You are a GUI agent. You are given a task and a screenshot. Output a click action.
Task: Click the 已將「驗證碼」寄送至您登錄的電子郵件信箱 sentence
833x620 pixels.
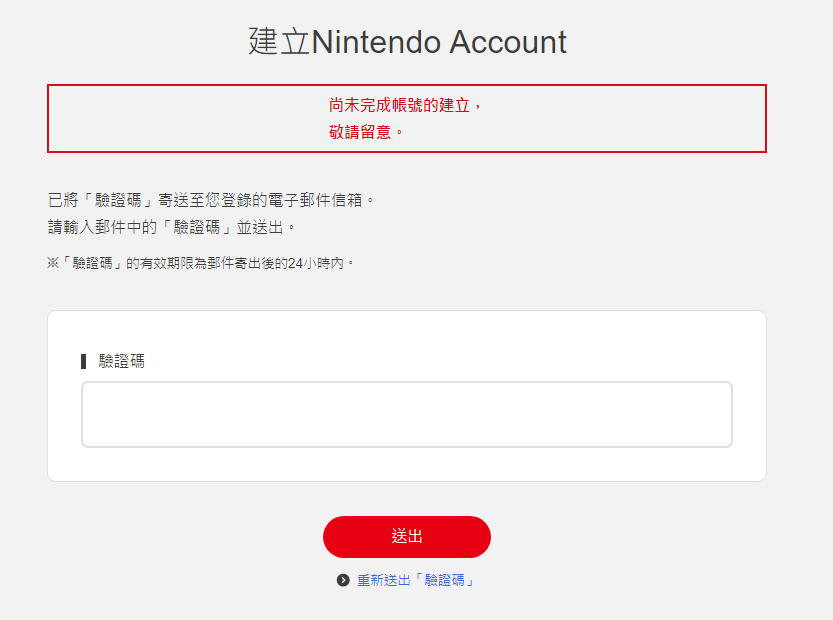tap(212, 200)
